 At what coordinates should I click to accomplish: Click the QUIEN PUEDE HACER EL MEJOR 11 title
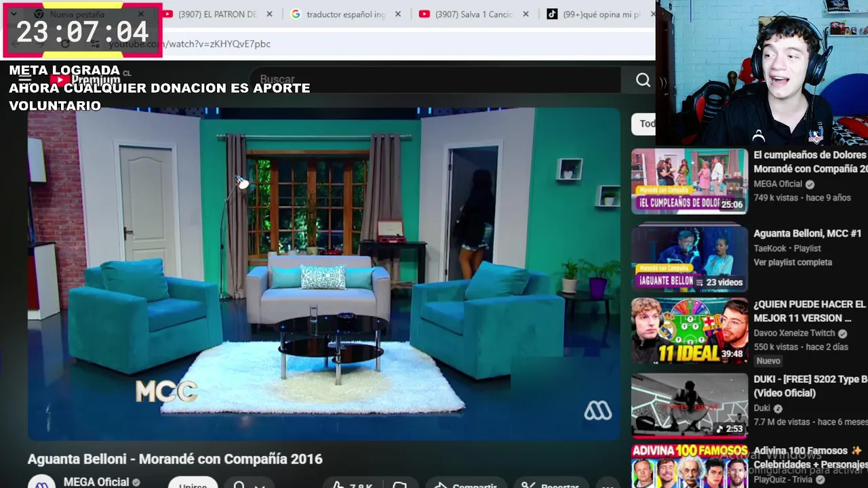[x=810, y=311]
